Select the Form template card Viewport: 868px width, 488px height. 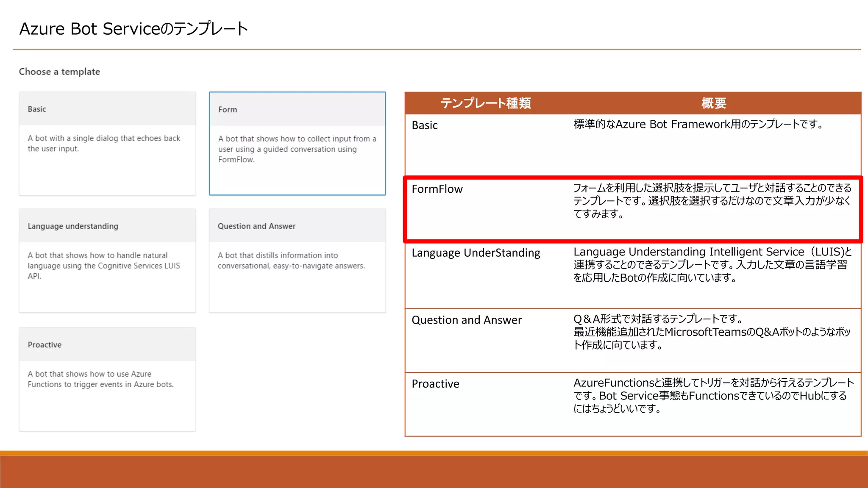tap(297, 144)
